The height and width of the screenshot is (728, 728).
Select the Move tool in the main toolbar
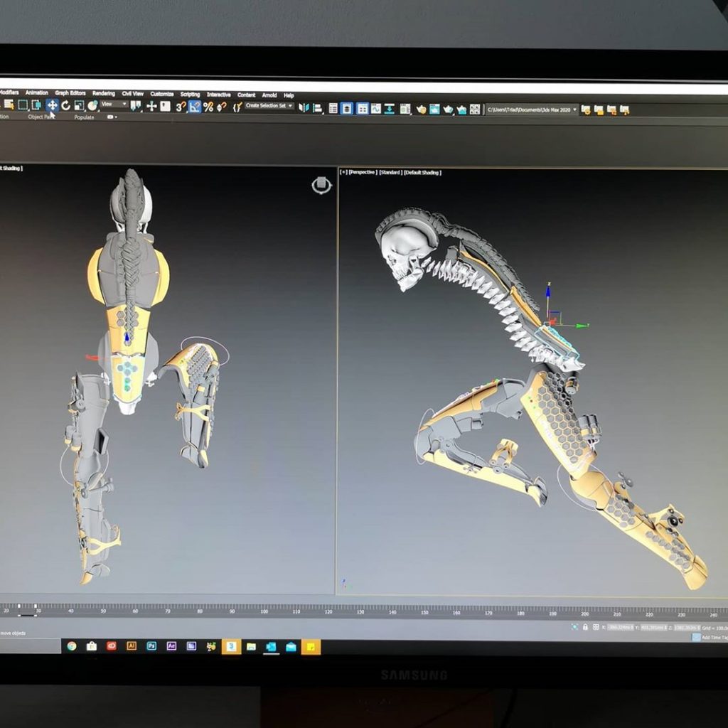(52, 105)
